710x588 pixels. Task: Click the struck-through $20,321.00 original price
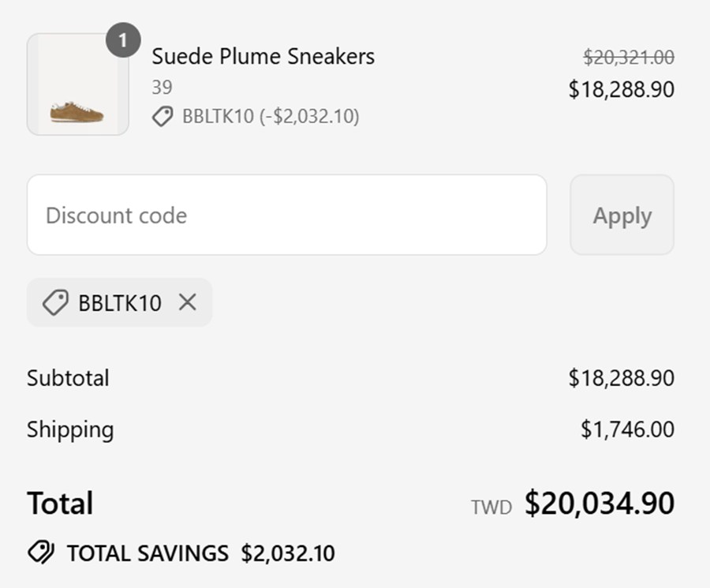tap(628, 57)
